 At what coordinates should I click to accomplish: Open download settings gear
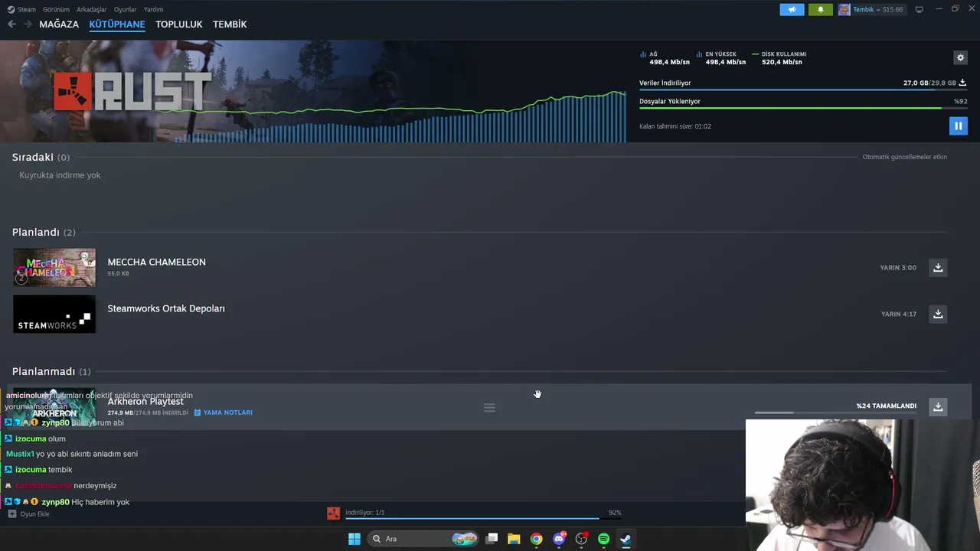(960, 57)
